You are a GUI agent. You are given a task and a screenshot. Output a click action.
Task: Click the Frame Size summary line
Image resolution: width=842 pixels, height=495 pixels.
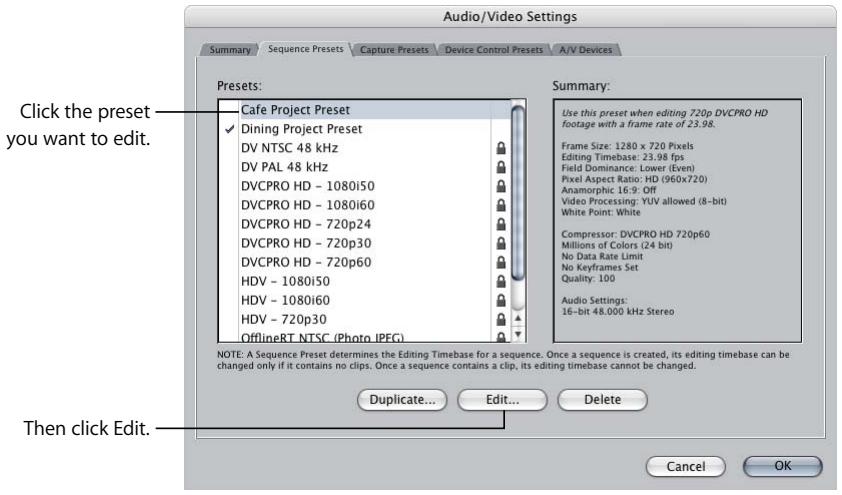[627, 146]
